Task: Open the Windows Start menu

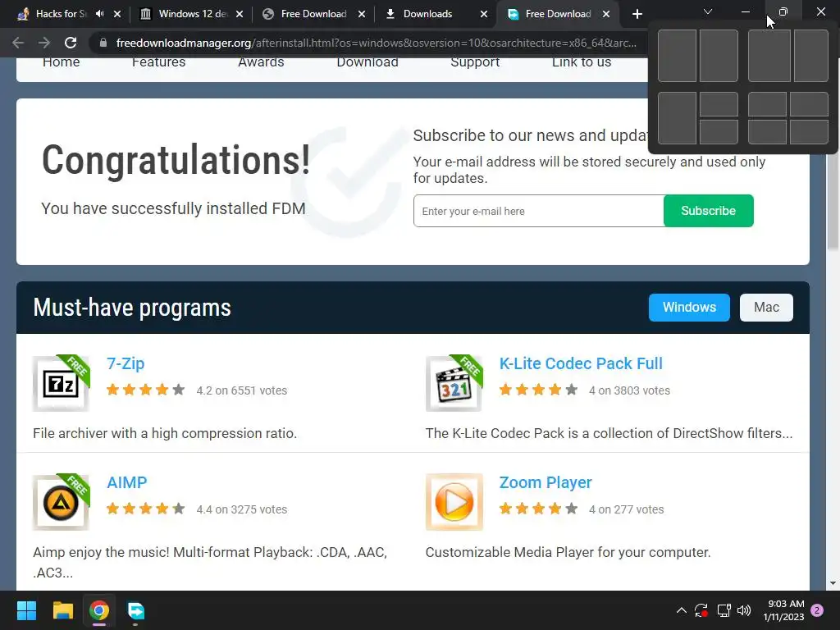Action: click(26, 610)
